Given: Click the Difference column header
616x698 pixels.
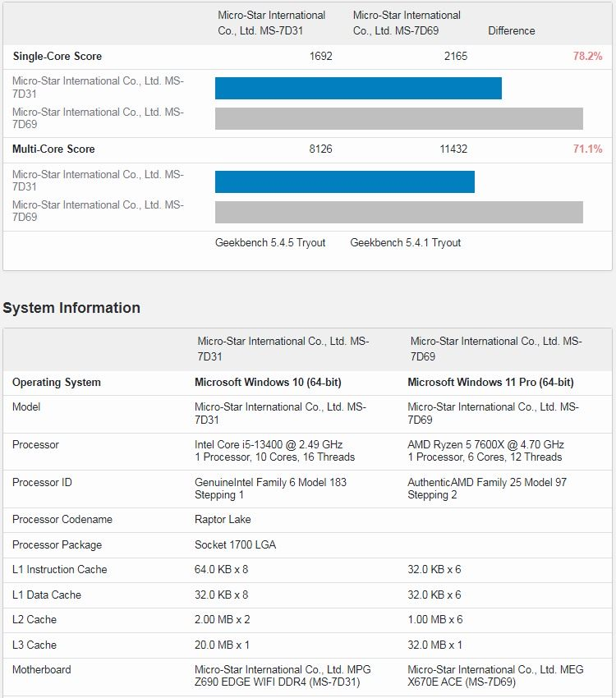Looking at the screenshot, I should click(x=511, y=30).
